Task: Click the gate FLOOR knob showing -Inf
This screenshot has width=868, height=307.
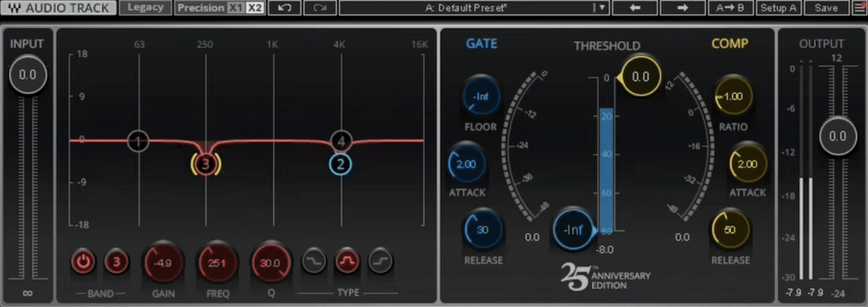Action: 481,97
